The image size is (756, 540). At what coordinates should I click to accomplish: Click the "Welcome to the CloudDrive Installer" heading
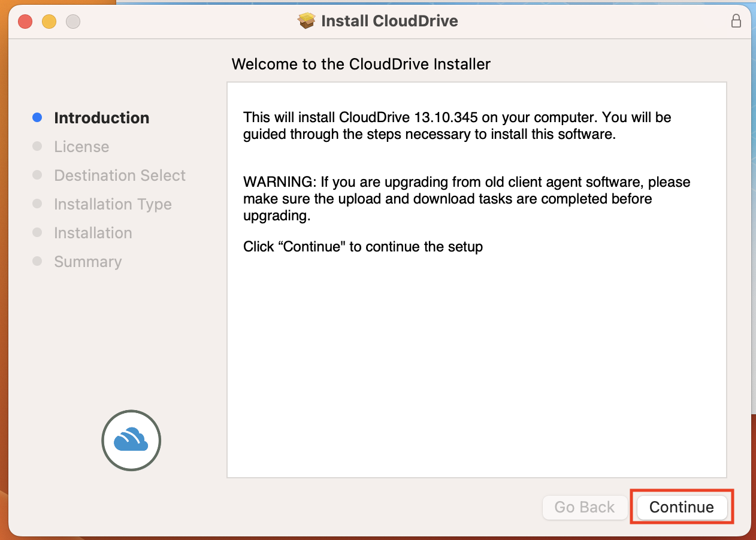tap(361, 64)
